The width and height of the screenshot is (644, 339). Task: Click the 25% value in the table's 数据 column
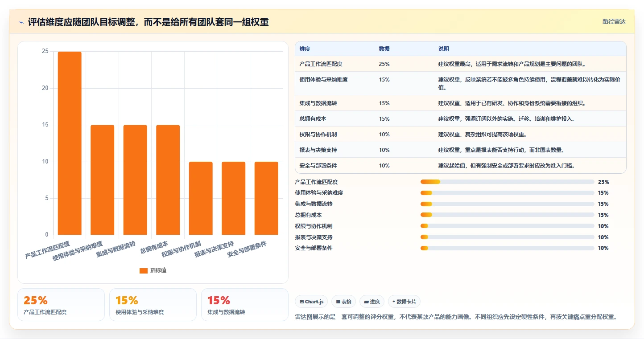pyautogui.click(x=384, y=64)
